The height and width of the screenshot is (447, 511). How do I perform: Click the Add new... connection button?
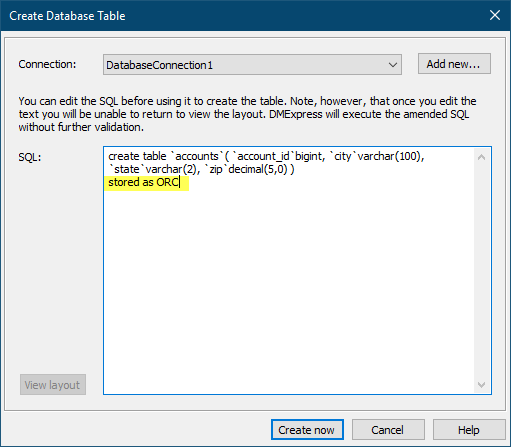pos(454,64)
